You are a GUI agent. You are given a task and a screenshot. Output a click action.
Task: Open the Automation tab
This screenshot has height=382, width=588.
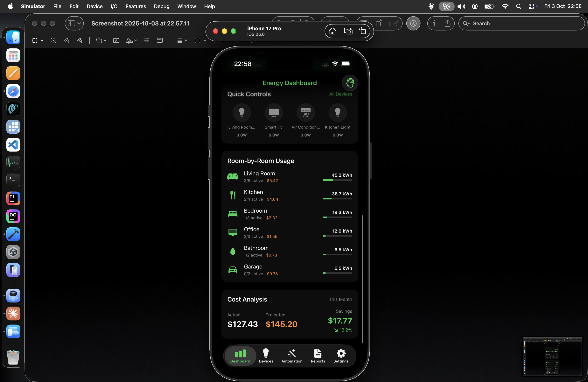292,356
